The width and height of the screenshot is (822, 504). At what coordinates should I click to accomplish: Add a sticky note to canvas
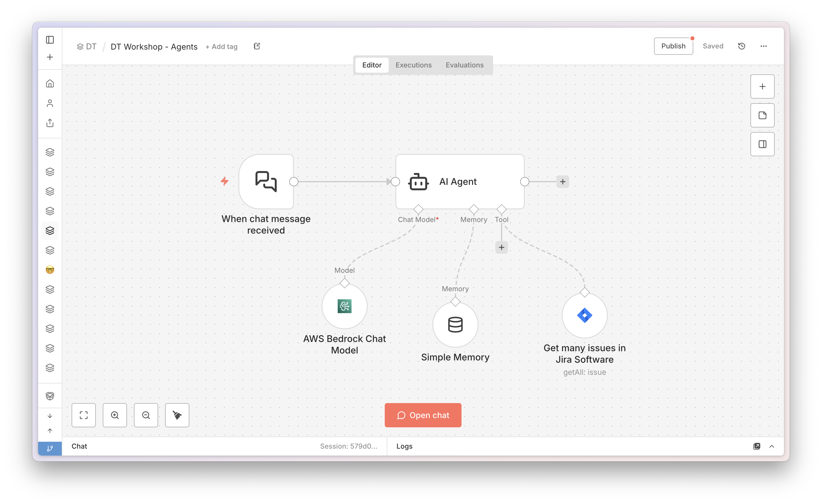click(x=762, y=115)
